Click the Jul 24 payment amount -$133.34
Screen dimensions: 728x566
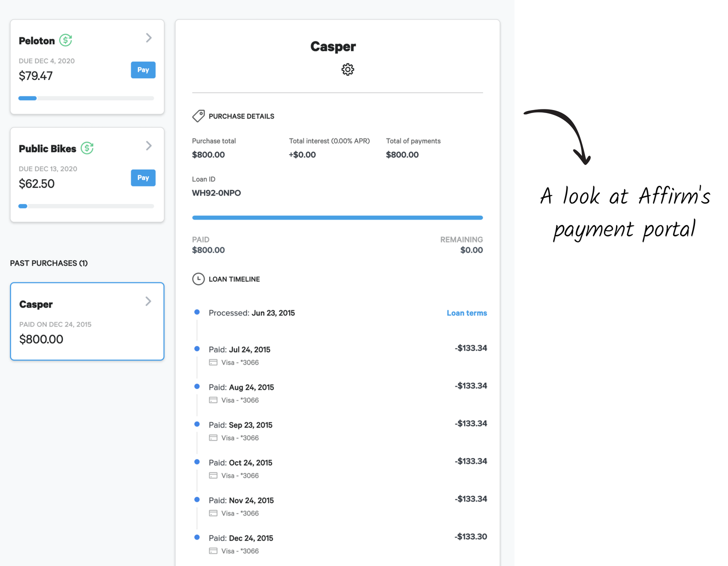coord(470,348)
